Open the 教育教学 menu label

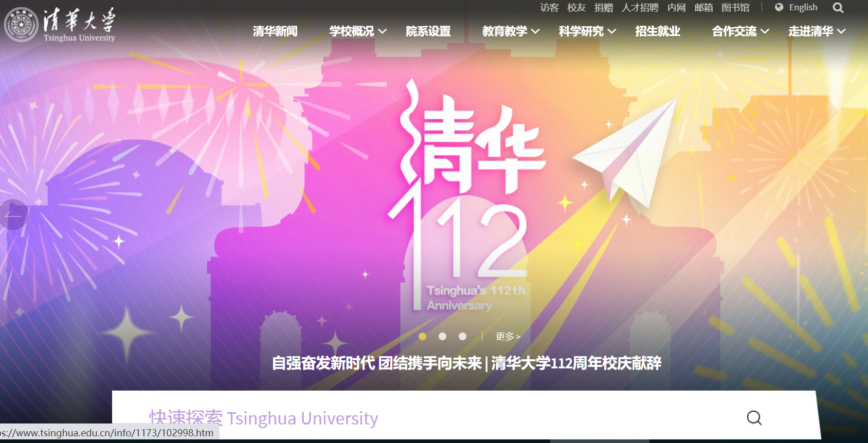(505, 31)
